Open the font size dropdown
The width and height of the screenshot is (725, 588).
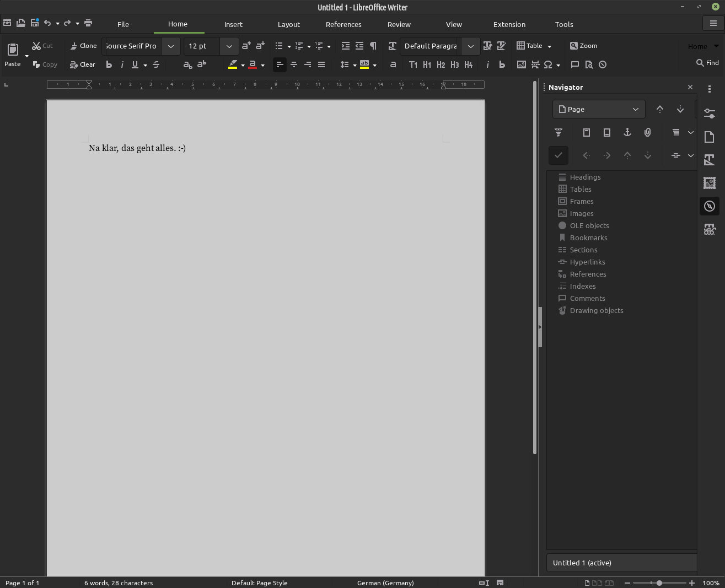(x=229, y=46)
